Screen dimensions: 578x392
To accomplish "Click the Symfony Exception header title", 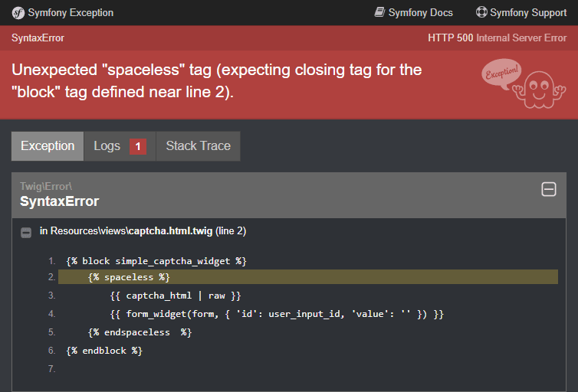I will pyautogui.click(x=71, y=13).
